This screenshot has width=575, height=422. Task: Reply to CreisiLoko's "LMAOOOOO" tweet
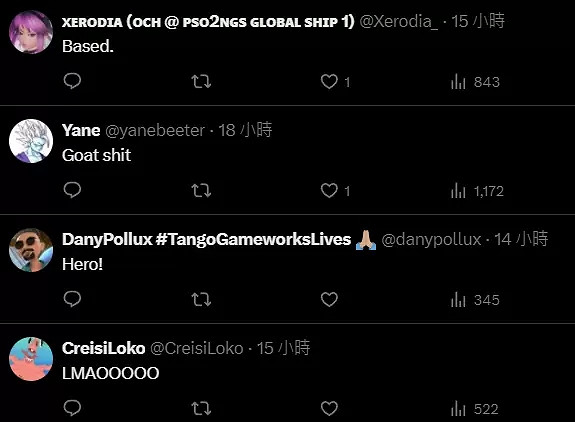point(72,408)
